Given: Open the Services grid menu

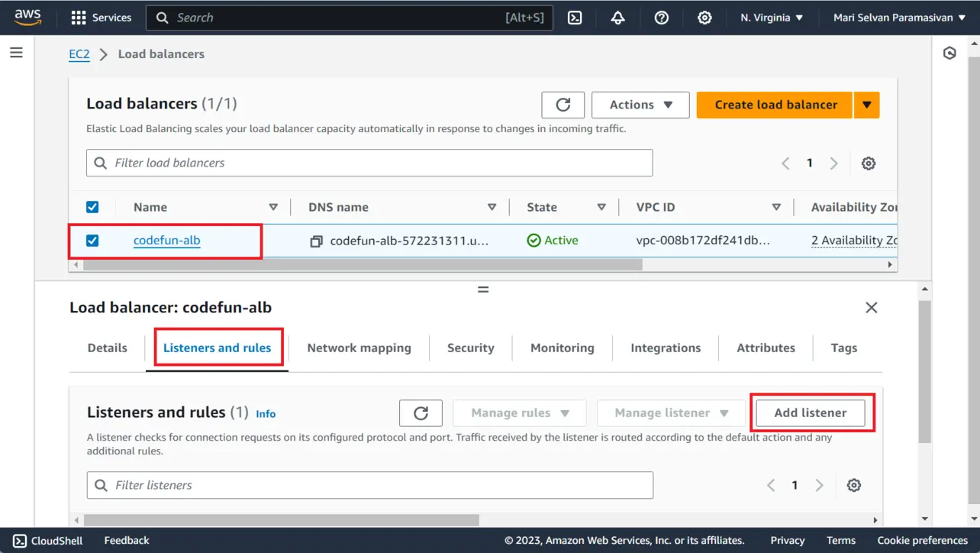Looking at the screenshot, I should click(101, 18).
